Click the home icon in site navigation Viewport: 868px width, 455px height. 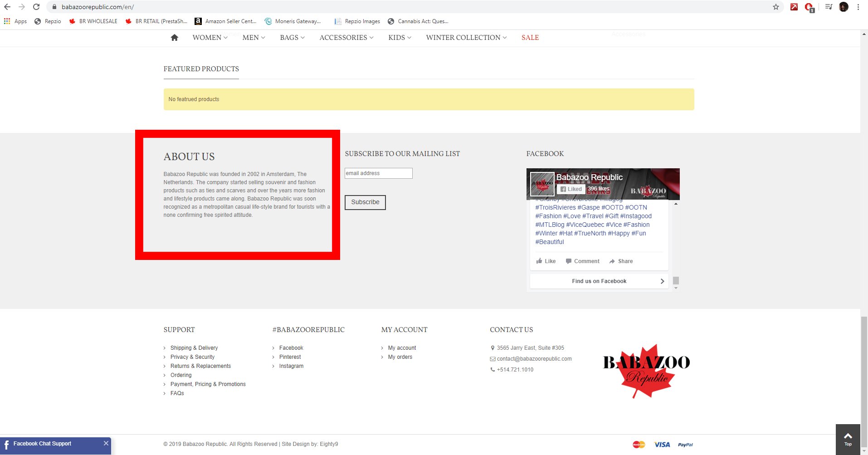(174, 38)
